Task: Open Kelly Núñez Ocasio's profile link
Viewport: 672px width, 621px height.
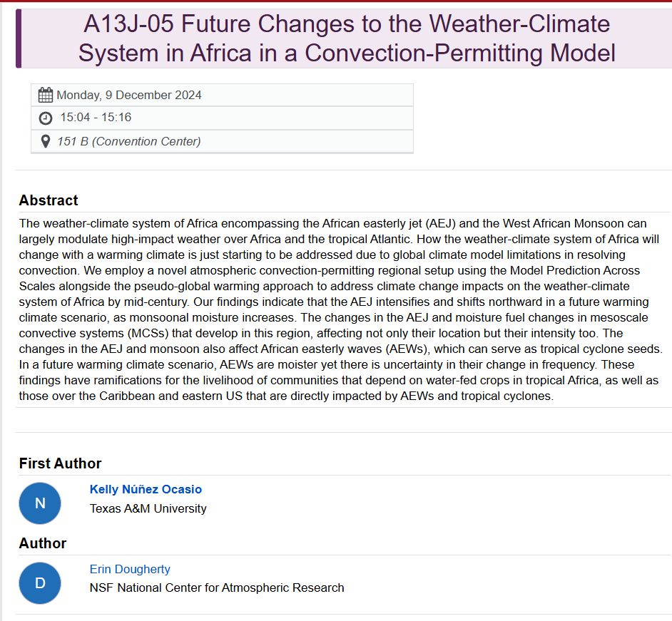Action: (x=146, y=489)
